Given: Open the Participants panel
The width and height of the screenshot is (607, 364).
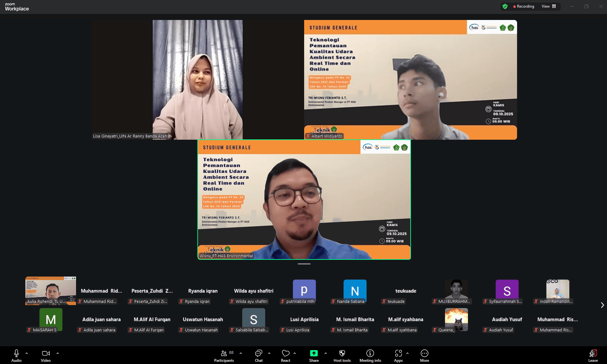Looking at the screenshot, I should coord(224,355).
